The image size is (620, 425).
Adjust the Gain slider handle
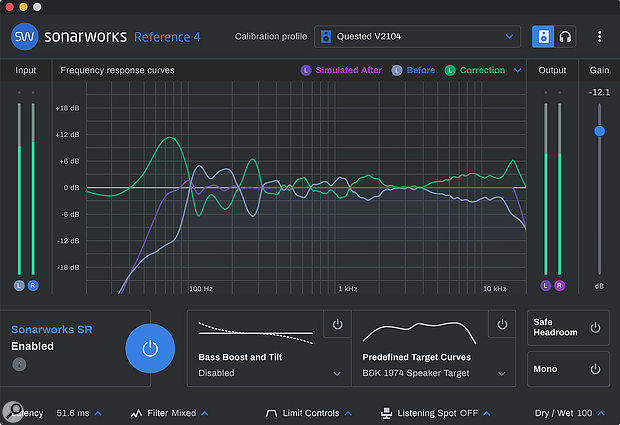pos(599,131)
